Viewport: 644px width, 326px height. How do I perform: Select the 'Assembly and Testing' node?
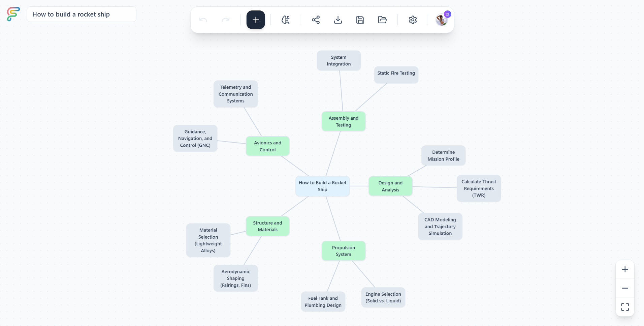[344, 121]
